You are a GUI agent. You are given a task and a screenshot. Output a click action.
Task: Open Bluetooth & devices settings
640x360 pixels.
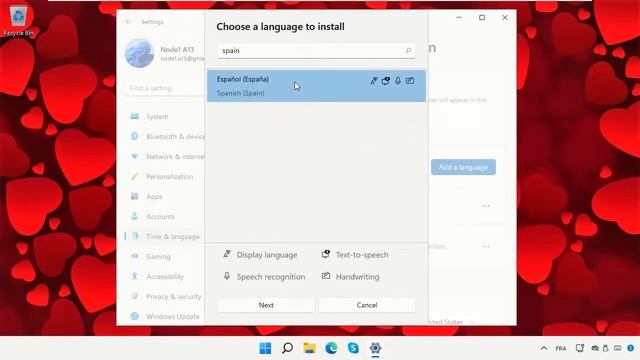tap(176, 137)
